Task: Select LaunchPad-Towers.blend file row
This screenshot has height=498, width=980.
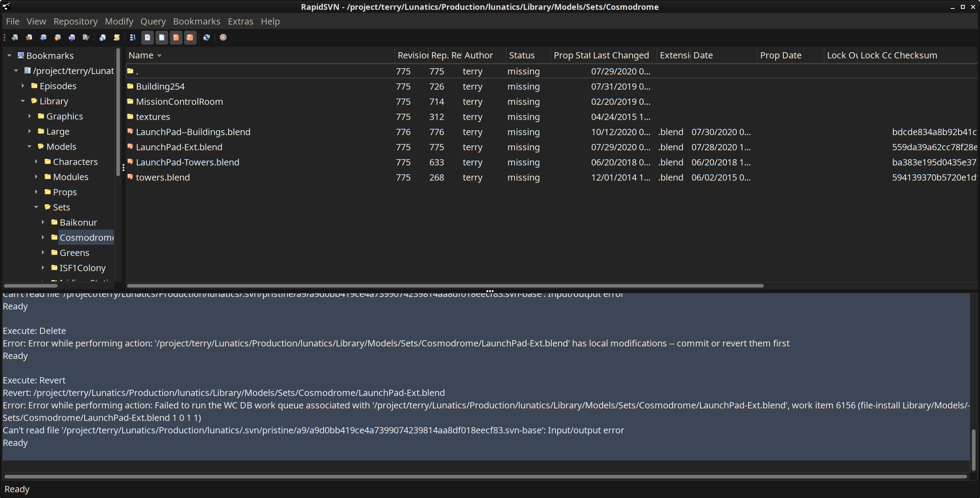Action: click(x=187, y=162)
